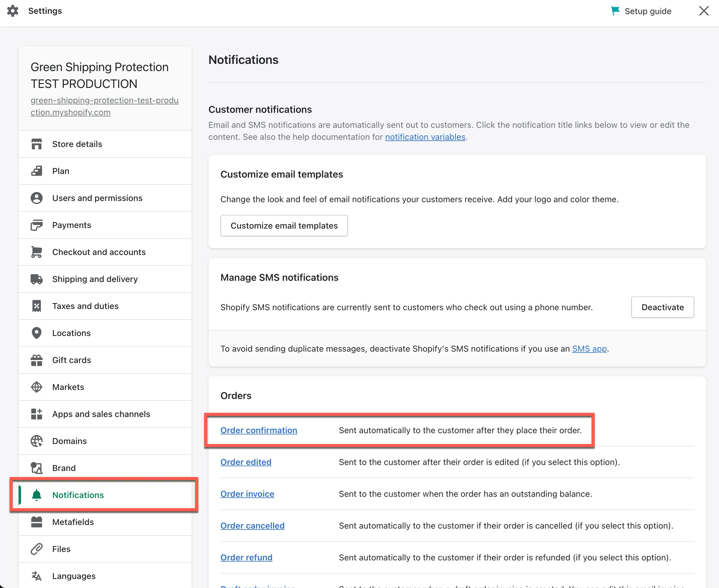
Task: Open the Order confirmation notification link
Action: (x=259, y=430)
